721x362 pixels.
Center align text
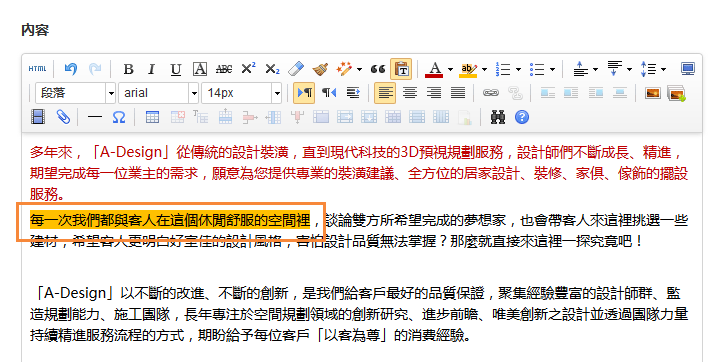(410, 93)
